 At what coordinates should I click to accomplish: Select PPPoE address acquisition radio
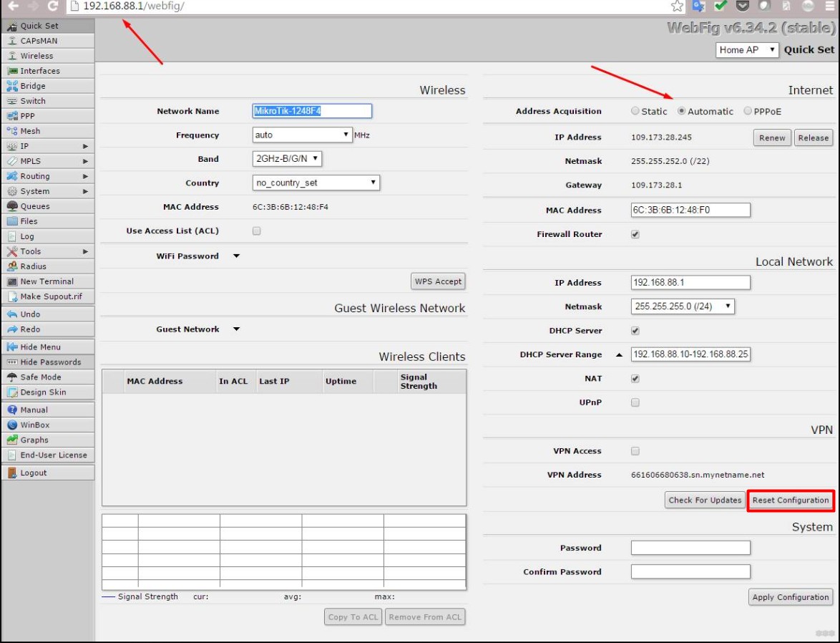coord(748,111)
